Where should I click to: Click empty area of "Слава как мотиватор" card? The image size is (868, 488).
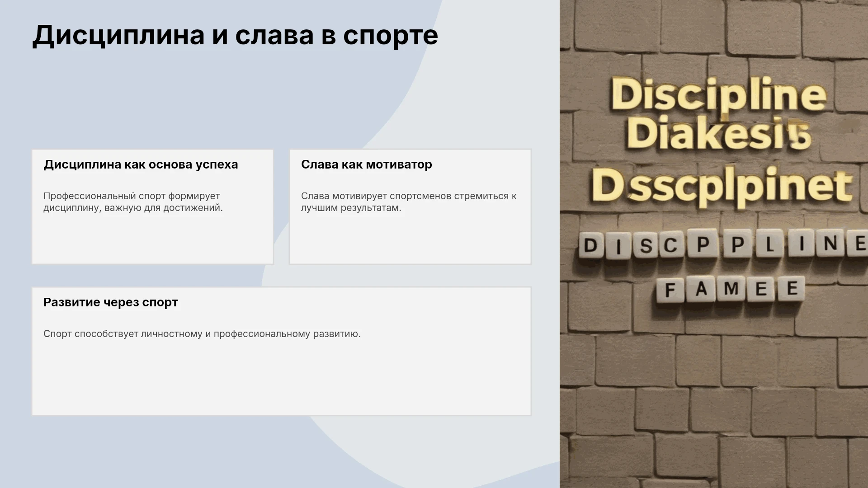click(410, 239)
